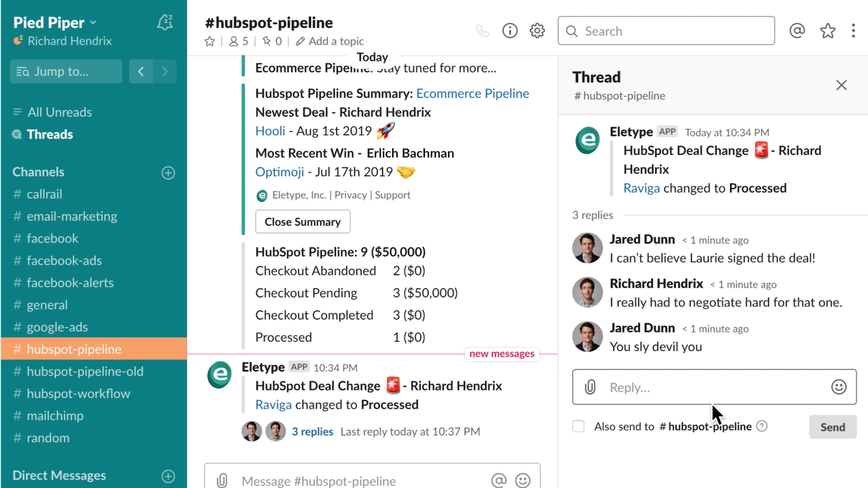This screenshot has height=488, width=868.
Task: View recent mentions with @ icon
Action: 797,30
